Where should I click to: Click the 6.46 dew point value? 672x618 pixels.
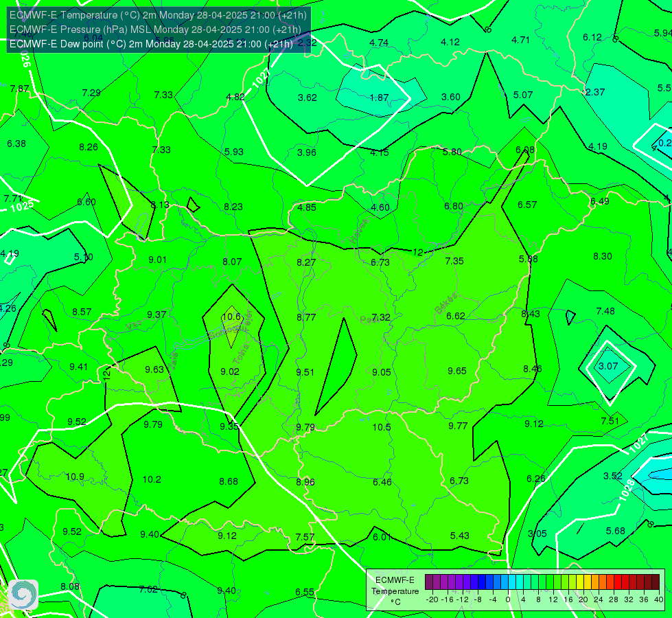pos(382,482)
